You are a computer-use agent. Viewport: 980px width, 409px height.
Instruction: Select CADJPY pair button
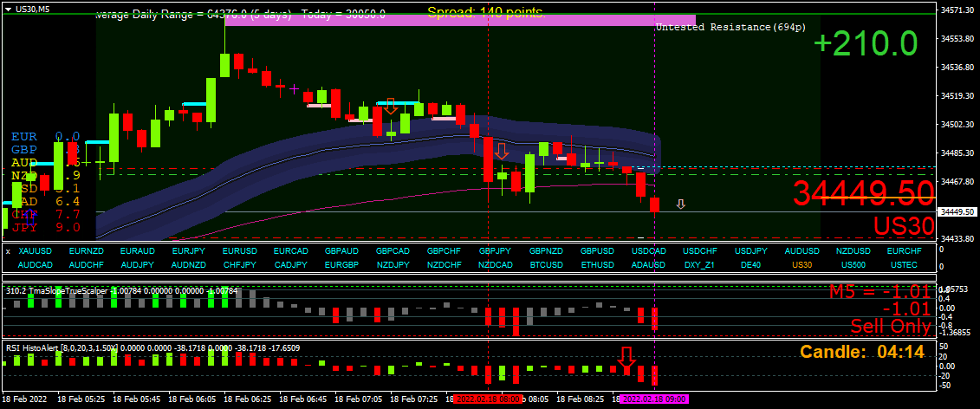(290, 264)
